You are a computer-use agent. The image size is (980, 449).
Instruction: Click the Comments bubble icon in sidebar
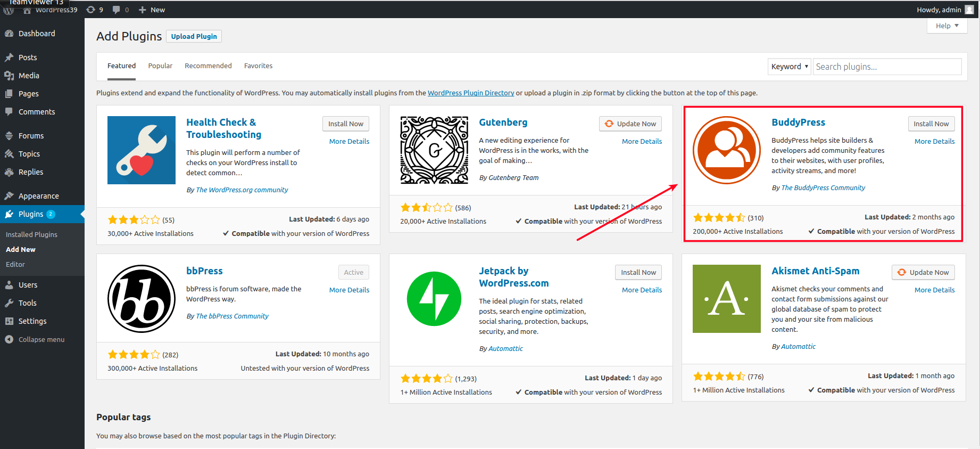[9, 112]
